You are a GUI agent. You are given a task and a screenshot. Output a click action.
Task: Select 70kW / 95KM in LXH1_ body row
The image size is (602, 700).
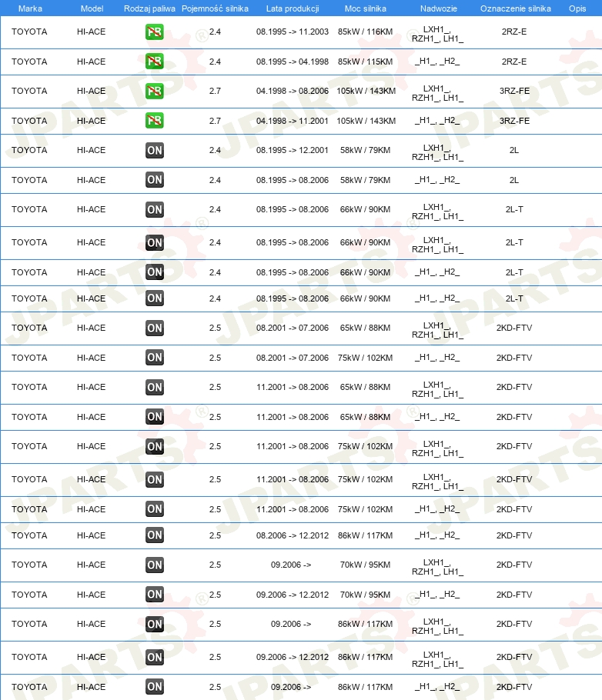click(x=365, y=565)
